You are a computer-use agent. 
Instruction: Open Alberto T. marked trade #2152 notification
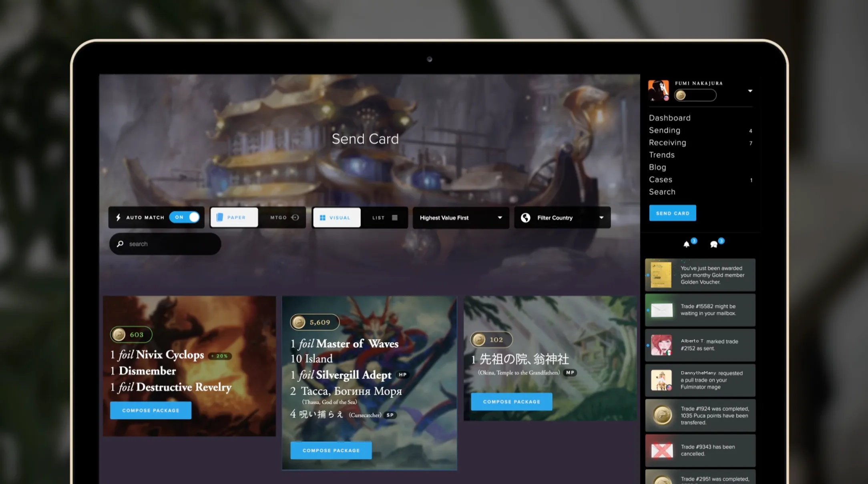[x=700, y=345]
